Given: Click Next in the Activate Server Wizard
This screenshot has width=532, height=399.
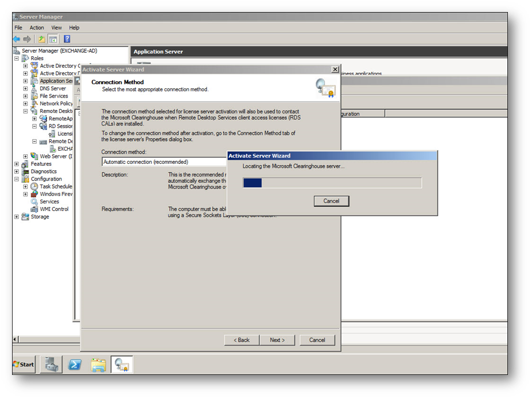Looking at the screenshot, I should 277,340.
